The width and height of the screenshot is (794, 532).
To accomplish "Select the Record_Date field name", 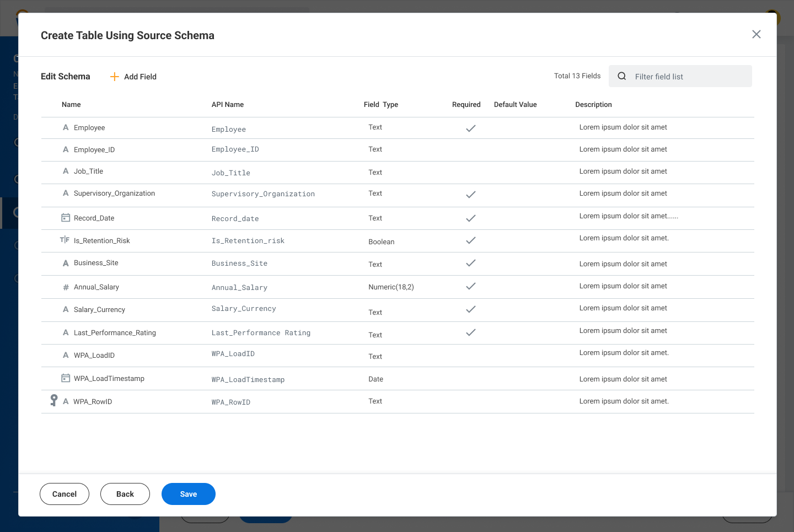I will click(x=94, y=218).
